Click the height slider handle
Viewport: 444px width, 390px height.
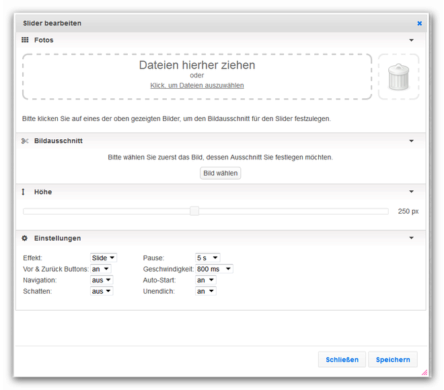194,211
